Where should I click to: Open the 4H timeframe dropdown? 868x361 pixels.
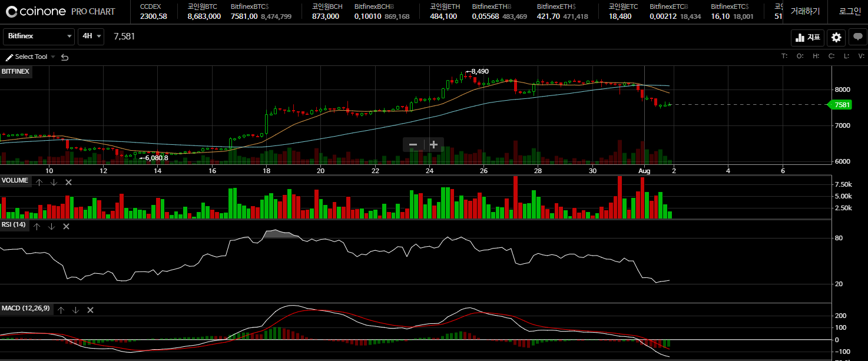91,36
